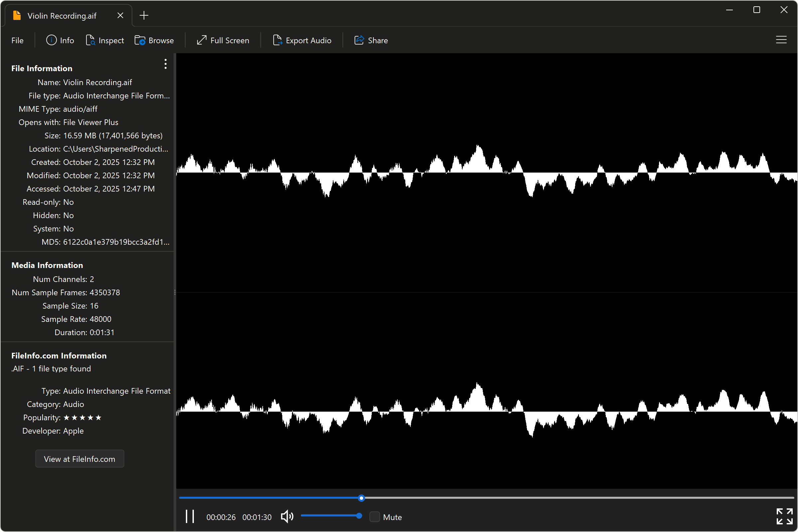Export the audio file
This screenshot has height=532, width=798.
[302, 40]
